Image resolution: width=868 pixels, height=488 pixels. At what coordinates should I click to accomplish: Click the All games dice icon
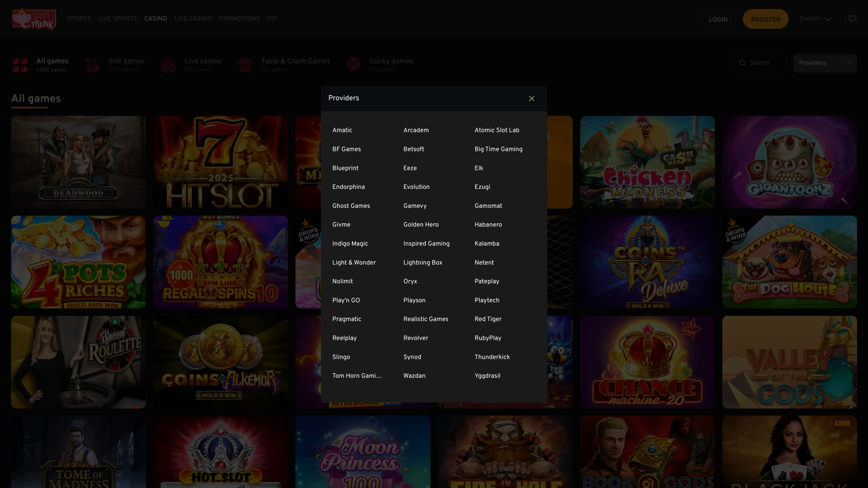pyautogui.click(x=20, y=65)
